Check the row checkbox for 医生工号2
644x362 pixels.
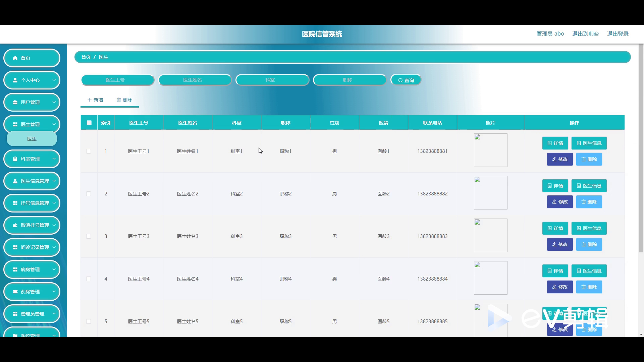89,194
